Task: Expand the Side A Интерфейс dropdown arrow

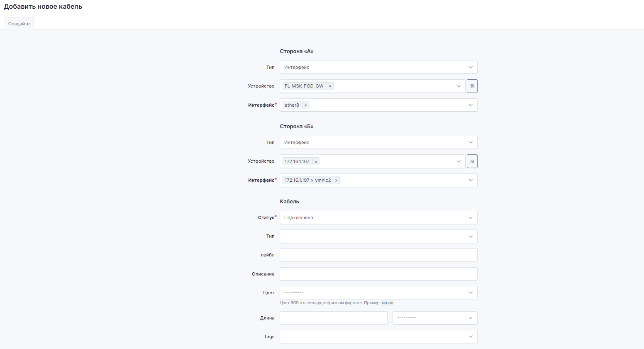Action: (x=471, y=105)
